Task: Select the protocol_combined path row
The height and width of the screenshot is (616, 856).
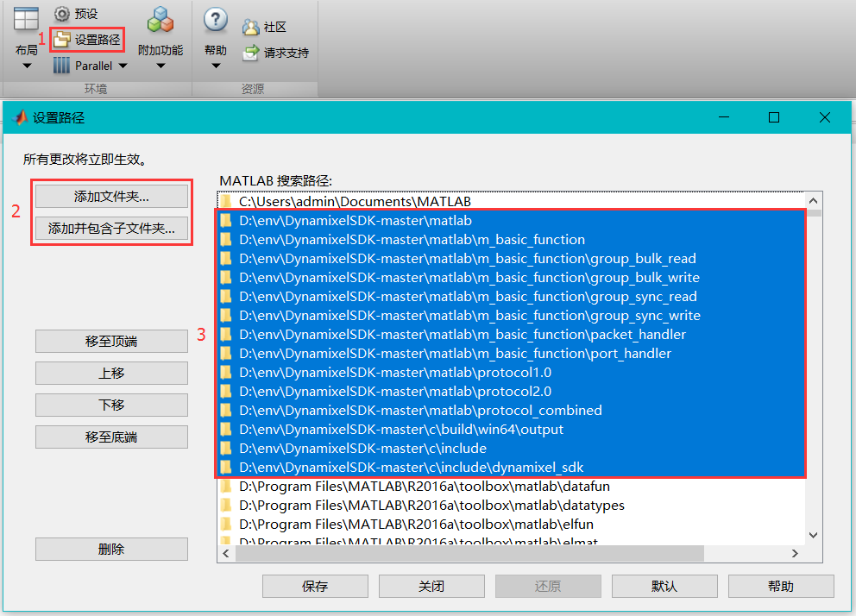Action: click(x=511, y=411)
